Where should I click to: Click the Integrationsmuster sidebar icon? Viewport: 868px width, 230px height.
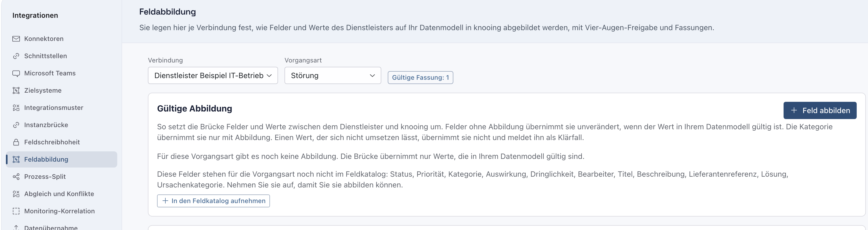coord(16,107)
